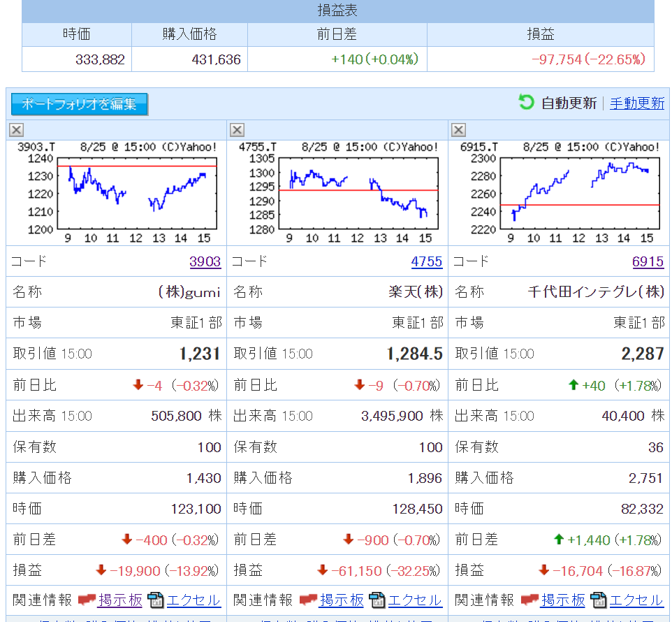Viewport: 672px width, 622px height.
Task: Click the green up arrow beside +40
Action: click(x=574, y=385)
